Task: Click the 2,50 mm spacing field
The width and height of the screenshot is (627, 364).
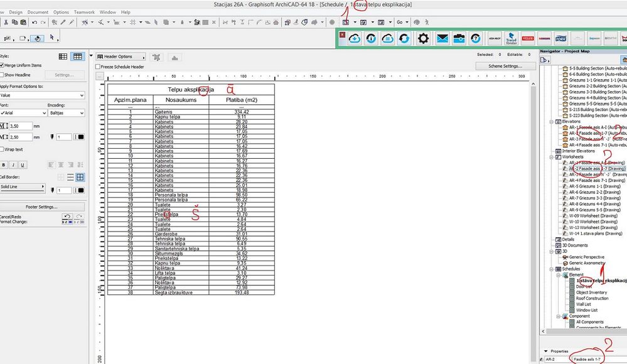Action: point(20,137)
